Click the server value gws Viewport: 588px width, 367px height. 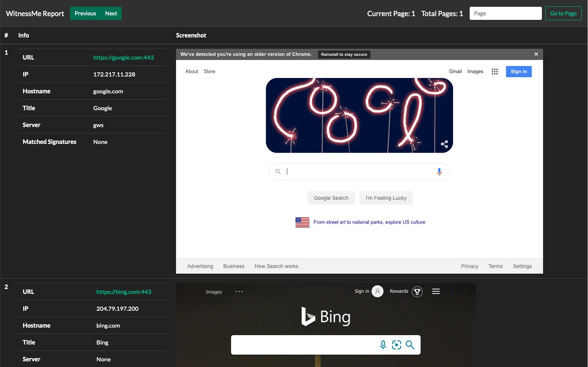(98, 125)
